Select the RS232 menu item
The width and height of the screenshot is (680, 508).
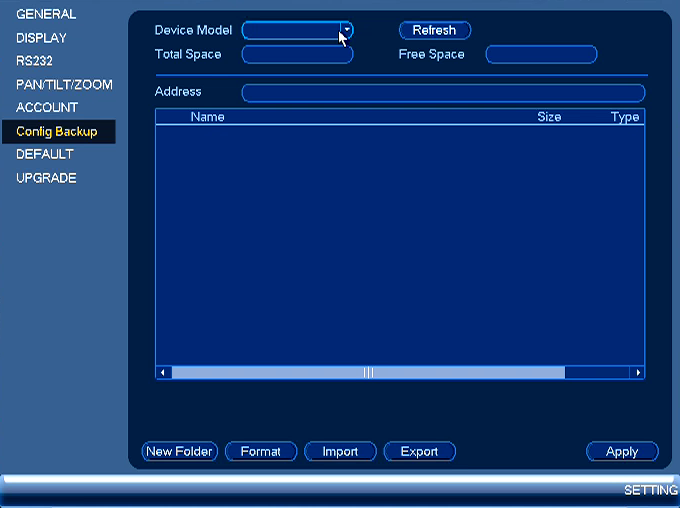click(x=34, y=61)
